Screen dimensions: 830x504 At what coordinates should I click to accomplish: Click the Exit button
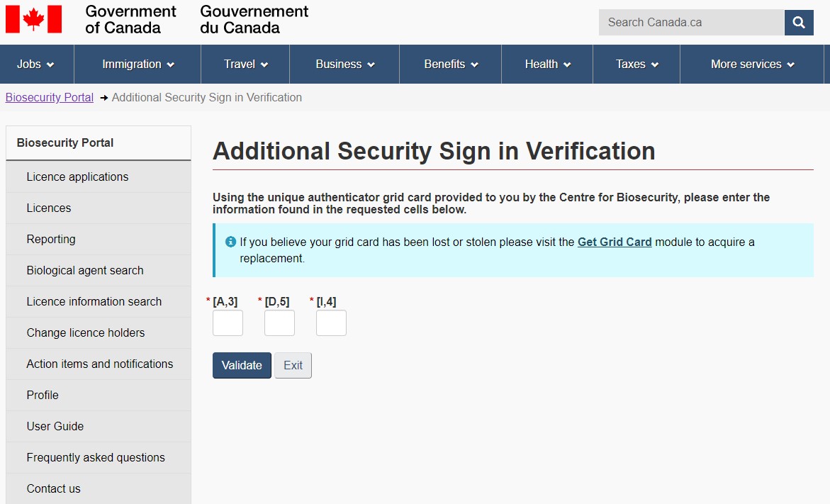click(x=293, y=366)
